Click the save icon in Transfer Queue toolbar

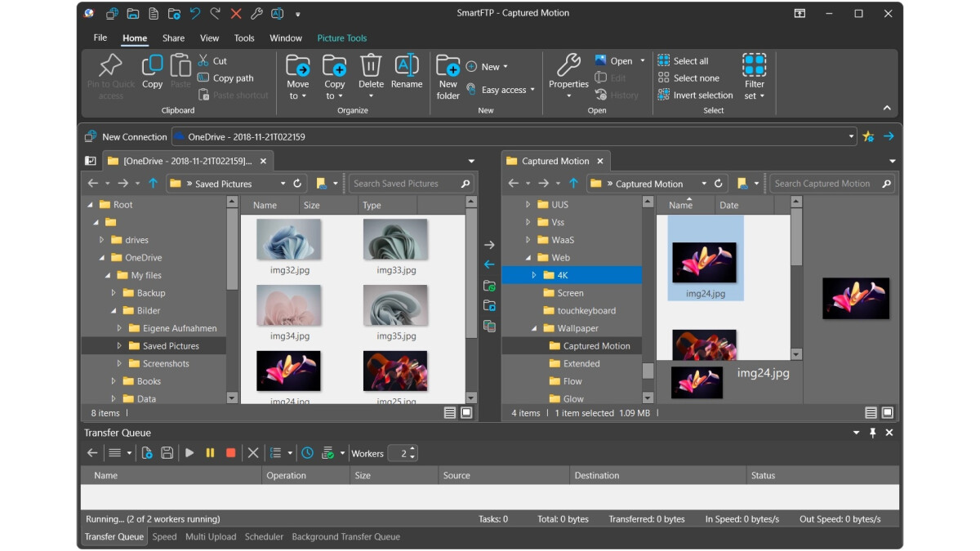tap(167, 453)
